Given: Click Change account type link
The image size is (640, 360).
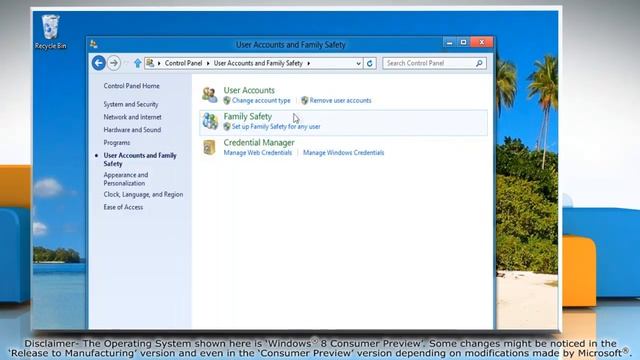Looking at the screenshot, I should coord(261,100).
